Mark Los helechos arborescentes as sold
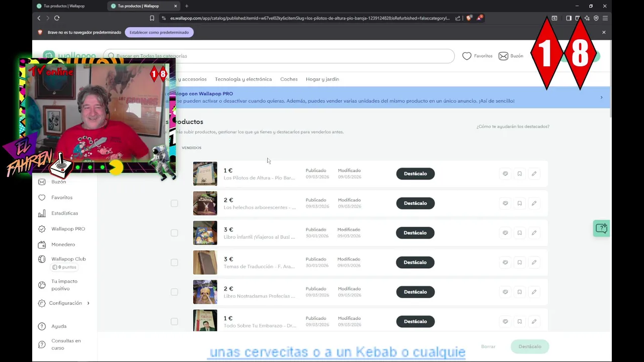The height and width of the screenshot is (362, 644). (x=505, y=204)
